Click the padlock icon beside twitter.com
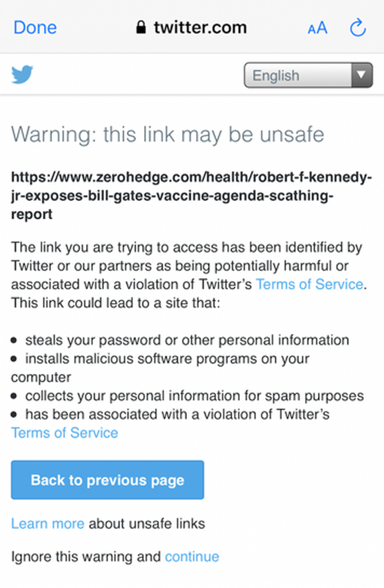The width and height of the screenshot is (384, 588). pos(141,27)
